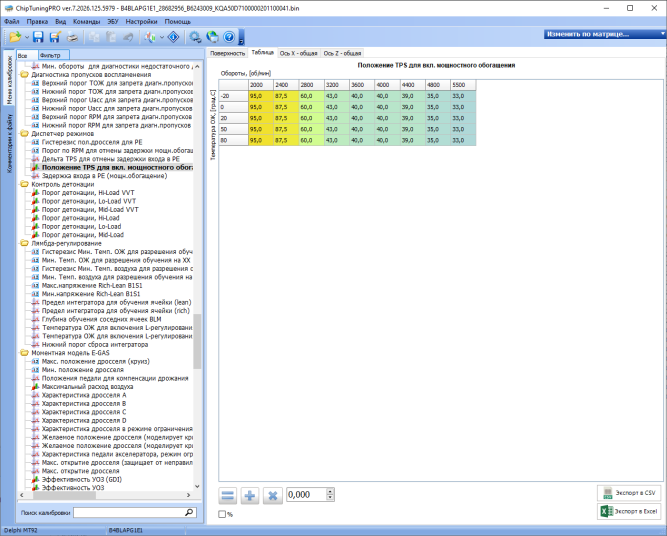Viewport: 667px width, 536px height.
Task: Select the Диагностика пропусков воспламенения folder
Action: click(91, 74)
